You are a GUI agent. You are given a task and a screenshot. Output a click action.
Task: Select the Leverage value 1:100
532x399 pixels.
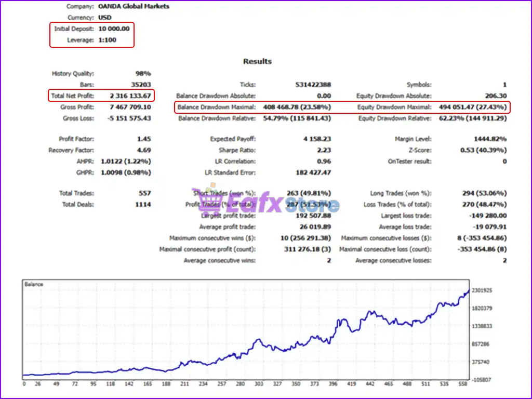[x=107, y=40]
